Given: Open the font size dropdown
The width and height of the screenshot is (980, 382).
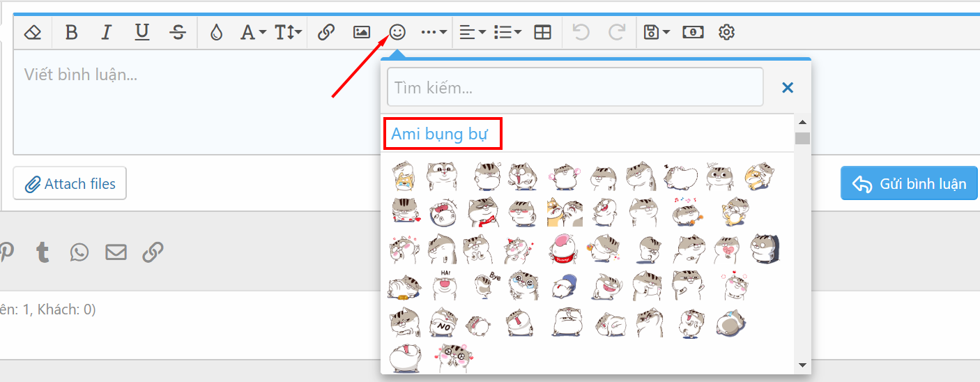Looking at the screenshot, I should [x=288, y=32].
